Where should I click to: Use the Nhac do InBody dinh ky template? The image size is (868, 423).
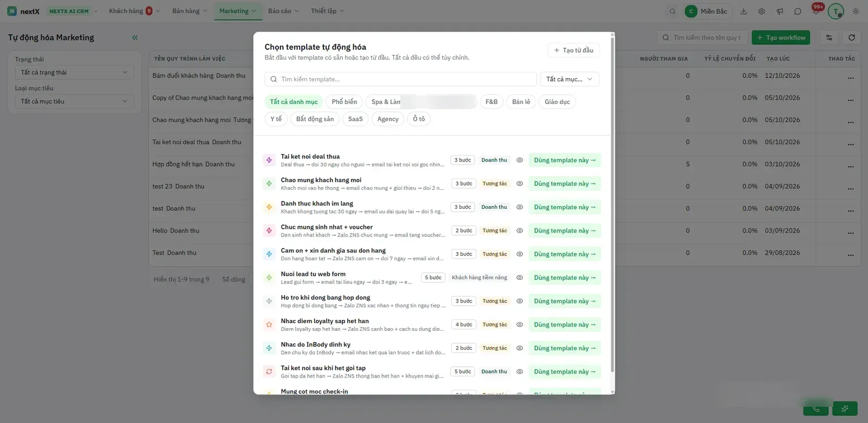click(565, 348)
